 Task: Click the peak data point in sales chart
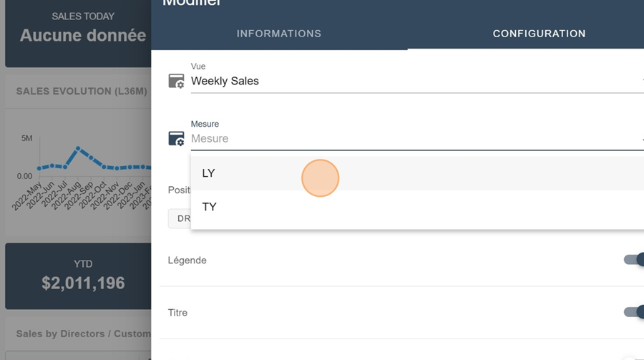point(78,149)
